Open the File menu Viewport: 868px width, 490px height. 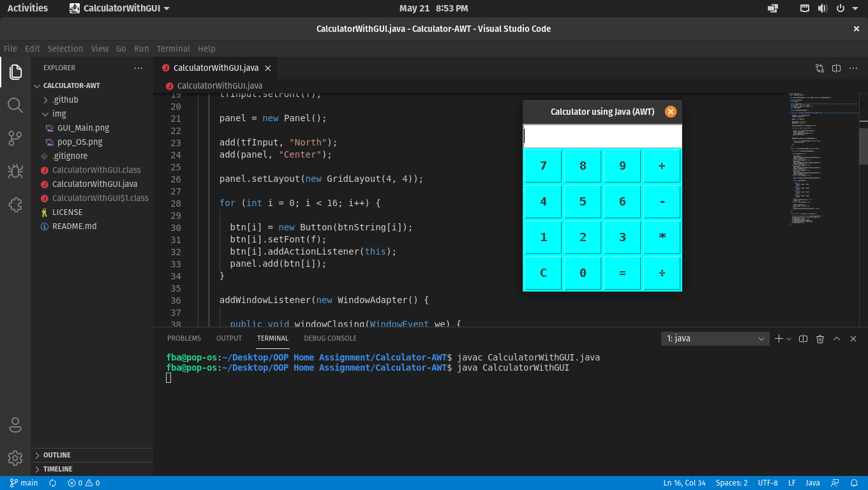click(10, 48)
